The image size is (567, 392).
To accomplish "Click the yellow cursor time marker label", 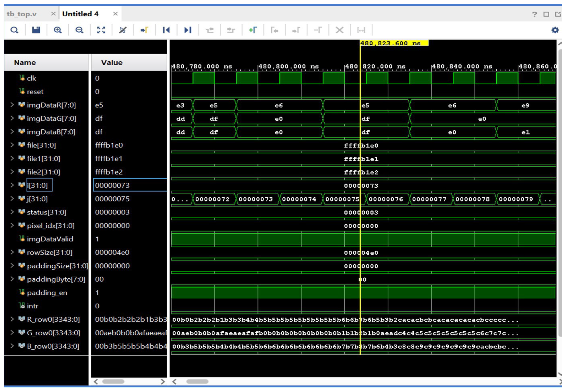I will click(x=394, y=43).
